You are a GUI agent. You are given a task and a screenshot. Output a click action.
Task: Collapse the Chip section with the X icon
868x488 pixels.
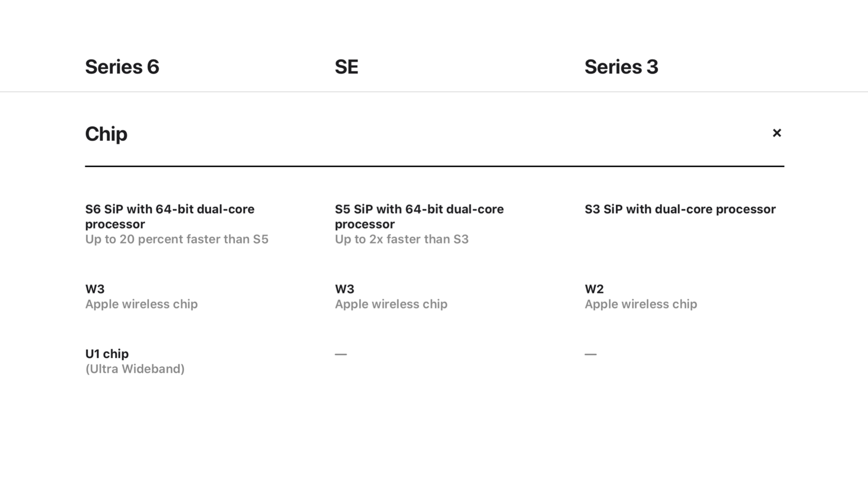coord(777,133)
